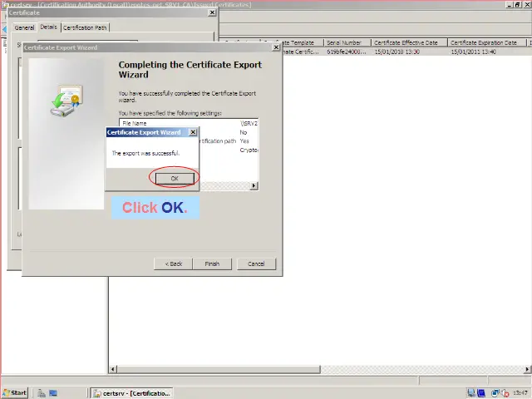Switch to the General certificate tab
Viewport: 532px width, 399px height.
coord(23,27)
